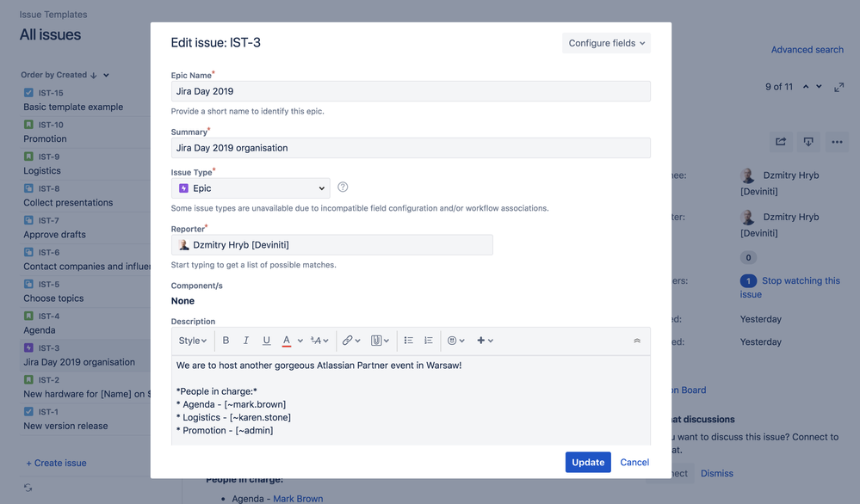Collapse the editor toolbar with the chevron
The height and width of the screenshot is (504, 860).
click(637, 340)
